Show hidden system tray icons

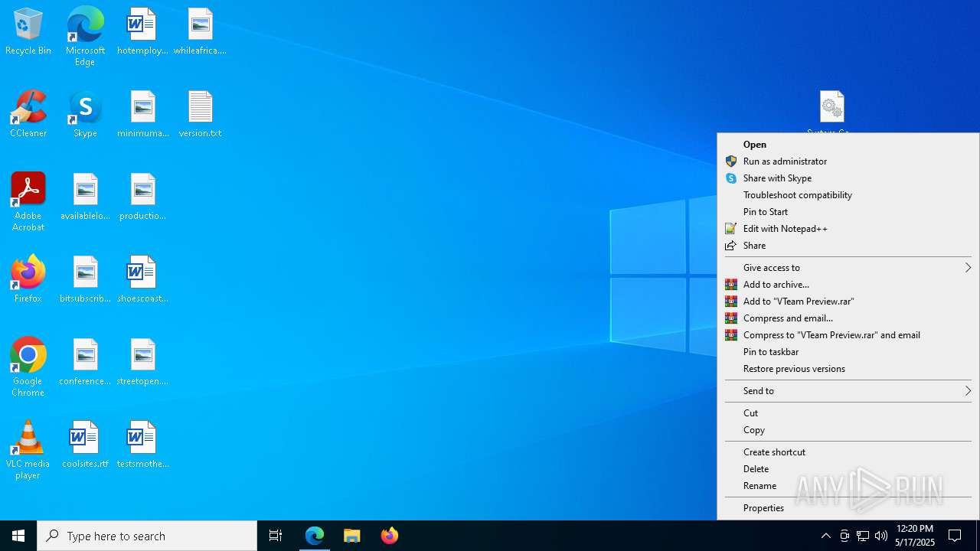(825, 536)
